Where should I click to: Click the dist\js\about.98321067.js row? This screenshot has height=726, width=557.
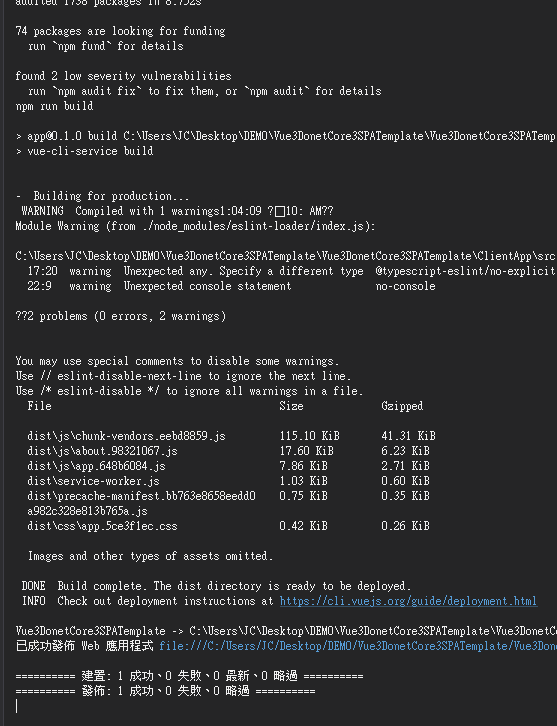pyautogui.click(x=228, y=451)
